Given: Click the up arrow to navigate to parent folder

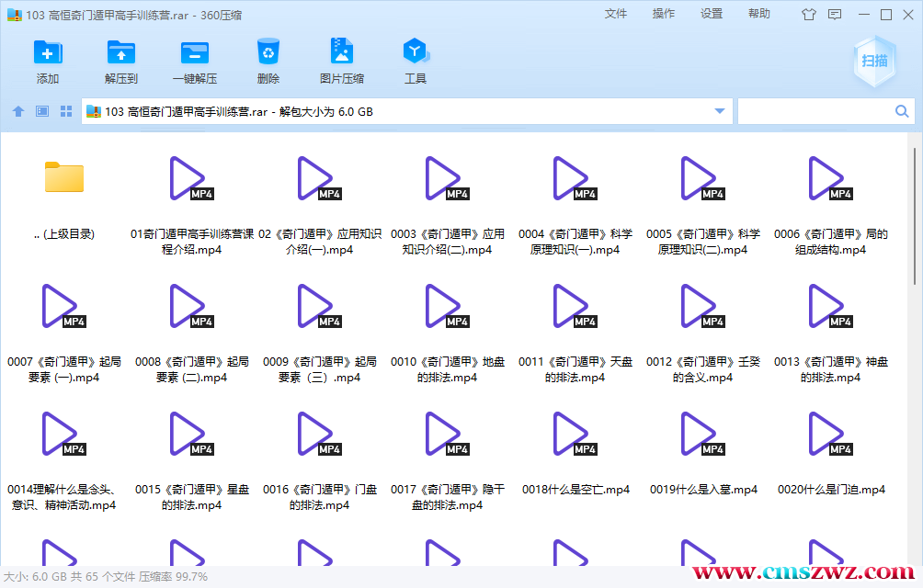Looking at the screenshot, I should click(17, 110).
